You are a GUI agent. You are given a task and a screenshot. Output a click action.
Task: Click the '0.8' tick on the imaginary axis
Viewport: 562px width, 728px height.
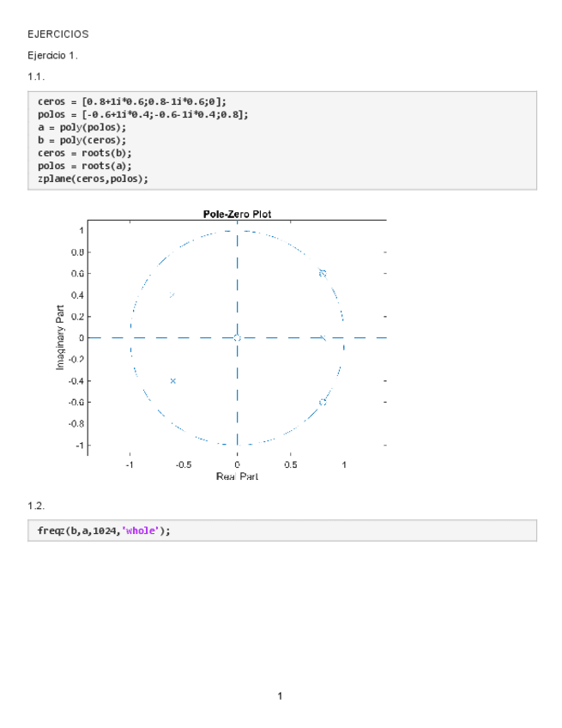(77, 252)
